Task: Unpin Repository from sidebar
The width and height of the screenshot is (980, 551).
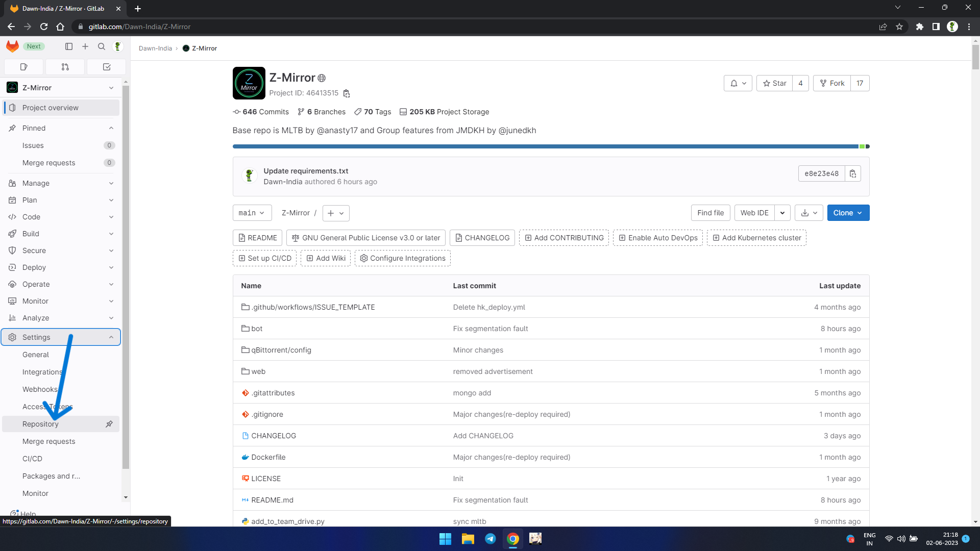Action: click(109, 424)
